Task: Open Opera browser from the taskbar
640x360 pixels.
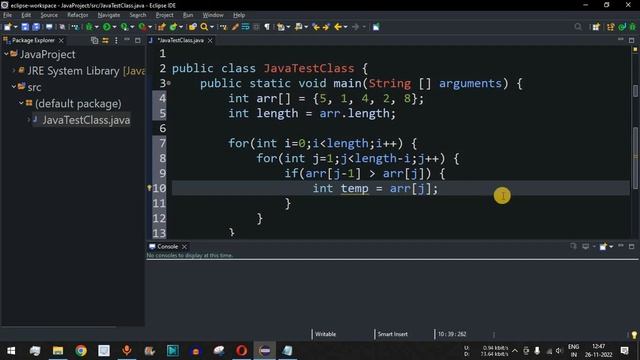Action: click(x=241, y=351)
